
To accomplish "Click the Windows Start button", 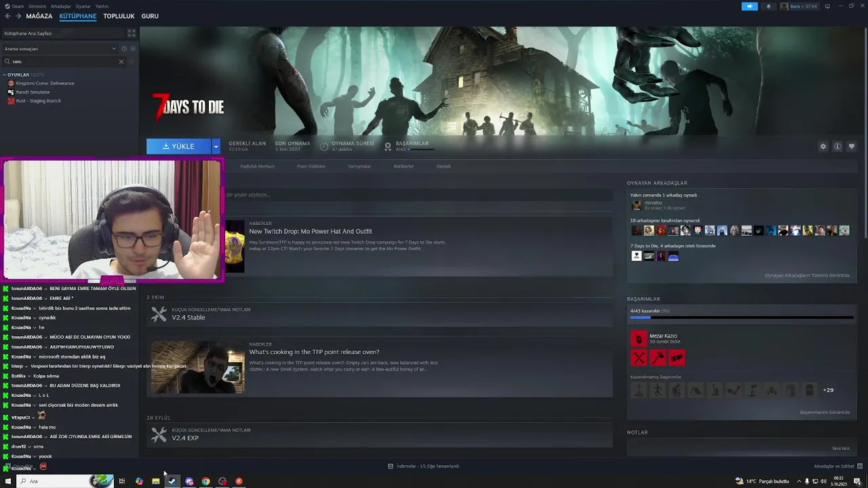I will 7,481.
